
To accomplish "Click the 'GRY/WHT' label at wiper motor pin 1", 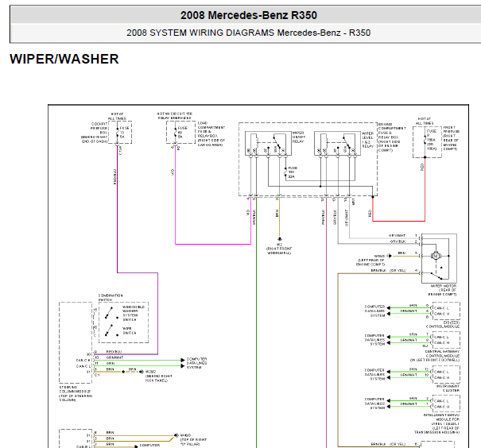I will 397,235.
